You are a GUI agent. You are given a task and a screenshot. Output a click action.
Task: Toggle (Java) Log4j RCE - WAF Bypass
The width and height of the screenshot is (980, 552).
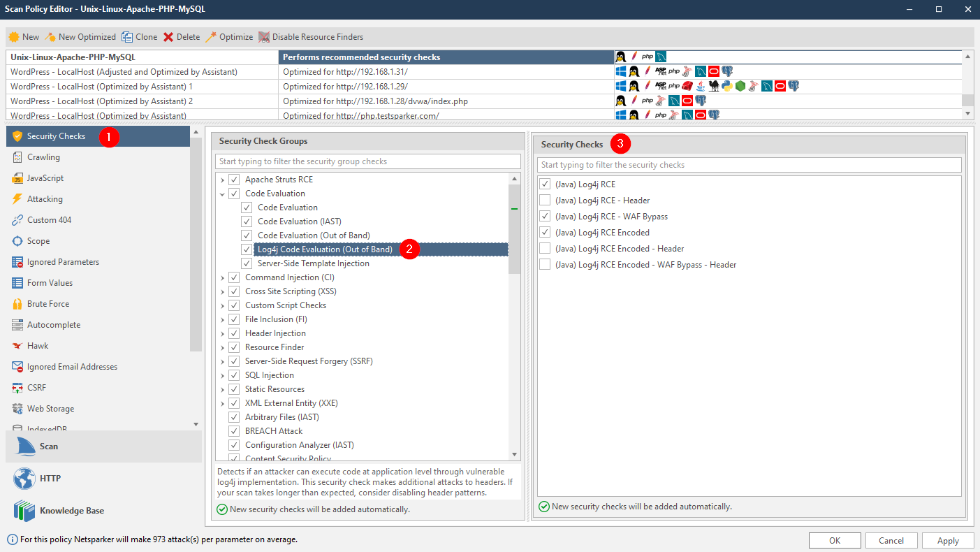[x=545, y=217]
